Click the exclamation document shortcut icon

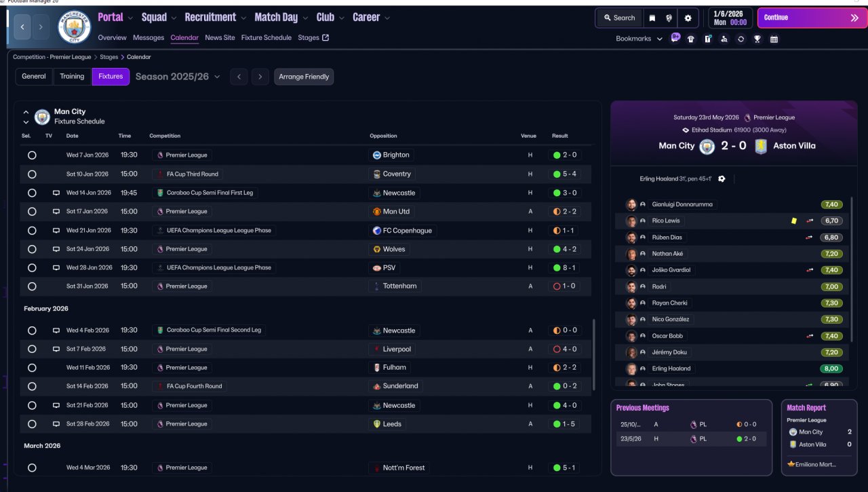707,39
